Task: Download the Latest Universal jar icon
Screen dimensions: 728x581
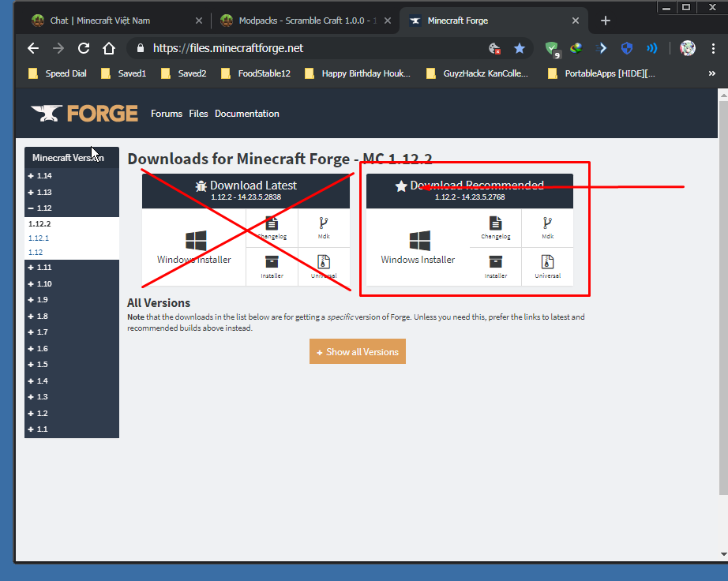Action: coord(324,262)
